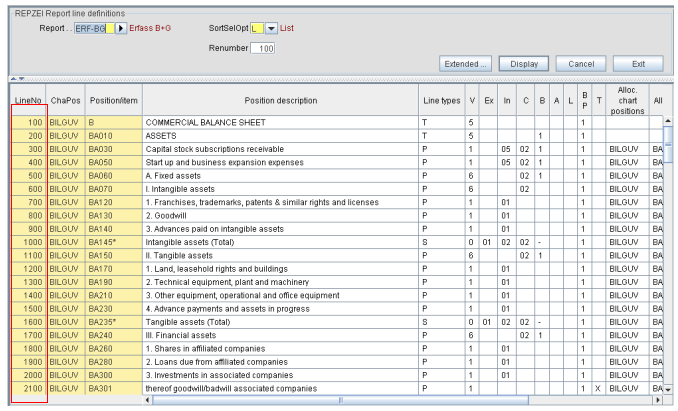The width and height of the screenshot is (678, 411).
Task: Click 3. Investments in associated companies
Action: [281, 376]
